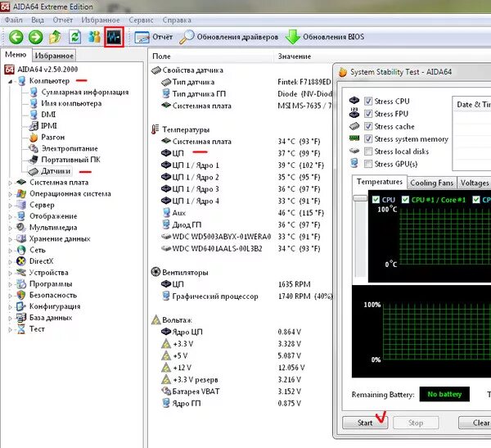Expand the Конфигурация tree node

[x=10, y=307]
